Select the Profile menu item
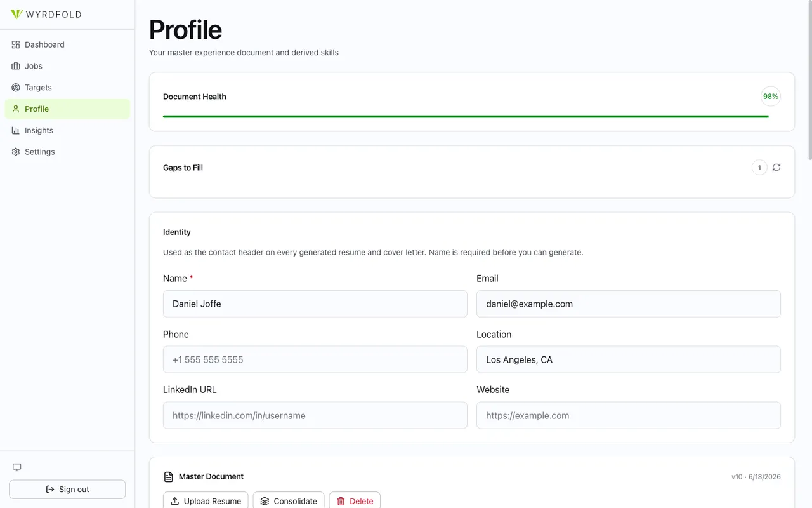This screenshot has width=812, height=508. coord(67,109)
